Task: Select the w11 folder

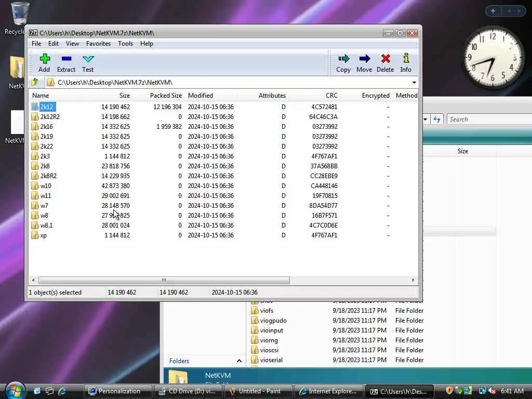Action: coord(46,195)
